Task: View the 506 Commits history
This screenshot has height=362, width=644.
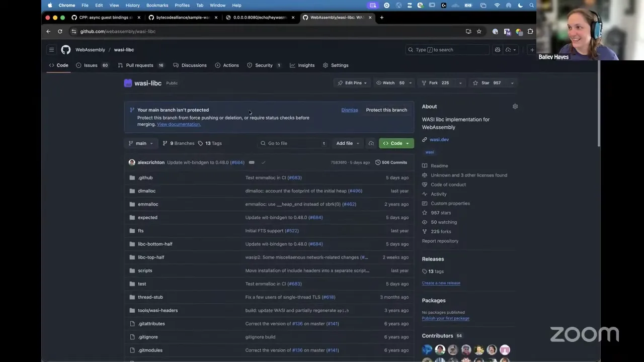Action: coord(391,162)
